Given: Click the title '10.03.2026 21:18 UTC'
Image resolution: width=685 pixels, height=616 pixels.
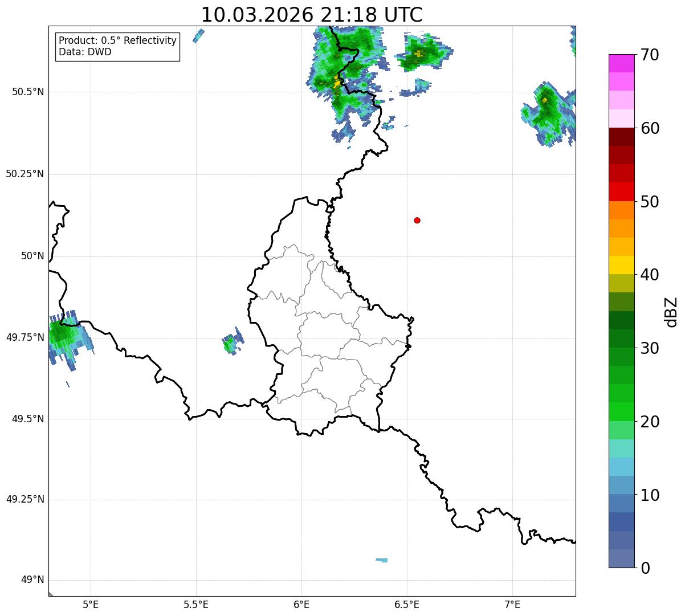Looking at the screenshot, I should pyautogui.click(x=312, y=15).
